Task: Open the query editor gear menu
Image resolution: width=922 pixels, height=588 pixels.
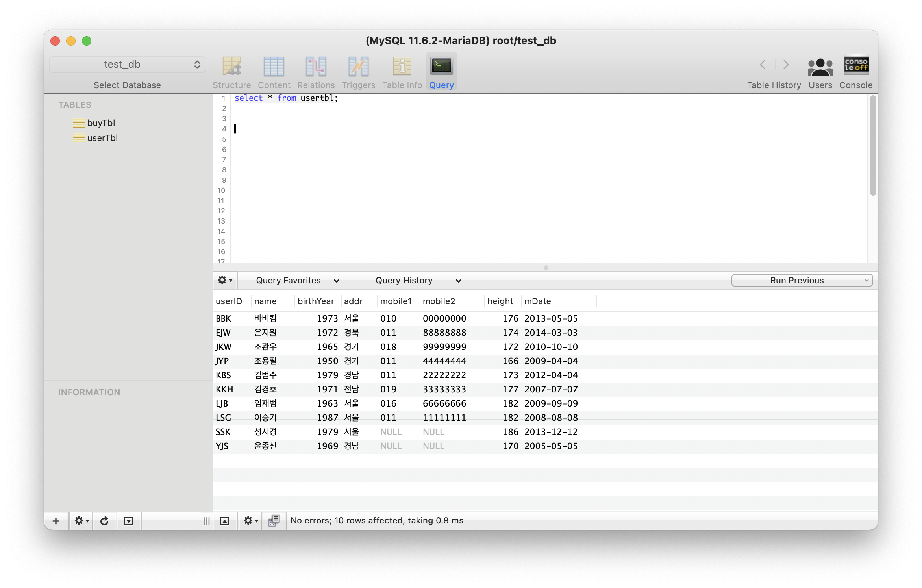Action: (x=225, y=280)
